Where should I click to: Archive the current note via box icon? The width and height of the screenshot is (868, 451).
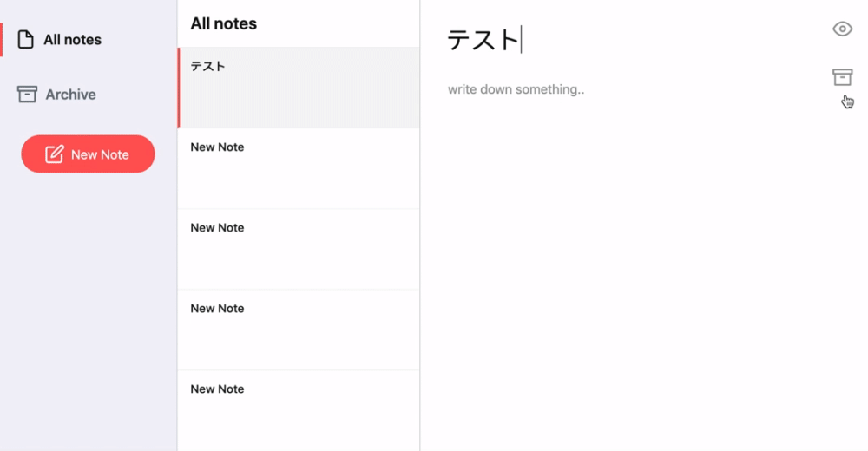842,77
